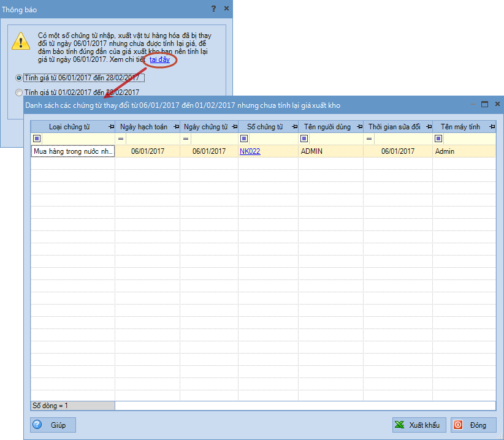Open filter operator for Tên người dùng
The height and width of the screenshot is (440, 504).
pos(304,138)
